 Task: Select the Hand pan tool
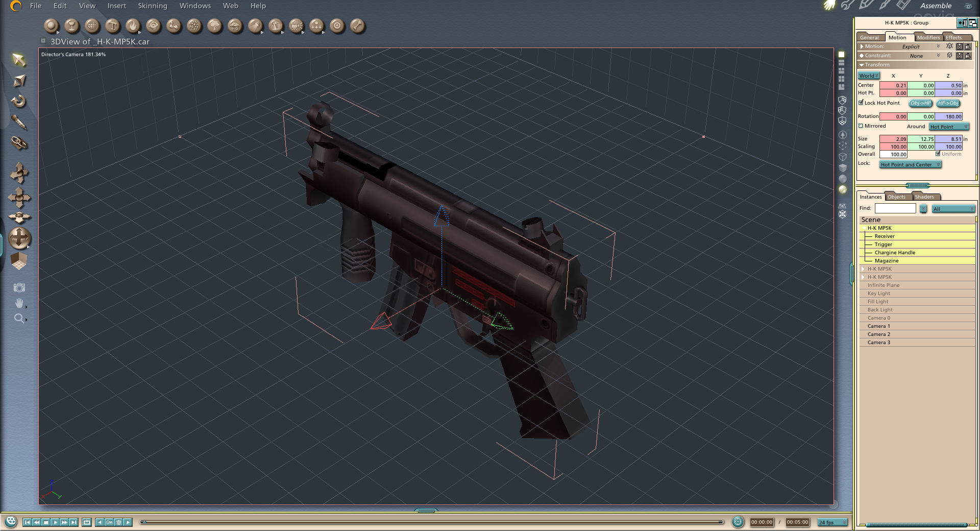[x=19, y=303]
